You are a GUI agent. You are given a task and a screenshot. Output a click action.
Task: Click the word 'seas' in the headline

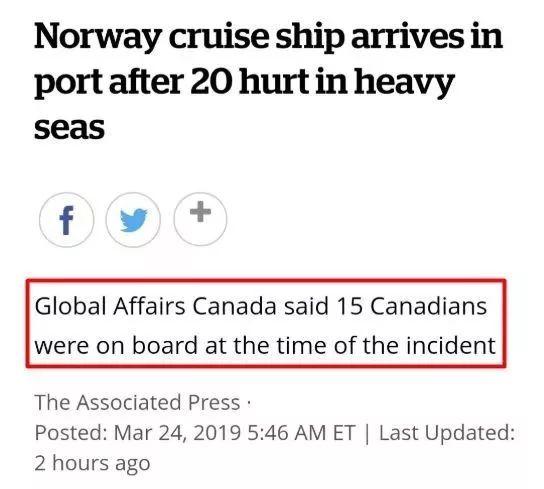coord(69,127)
